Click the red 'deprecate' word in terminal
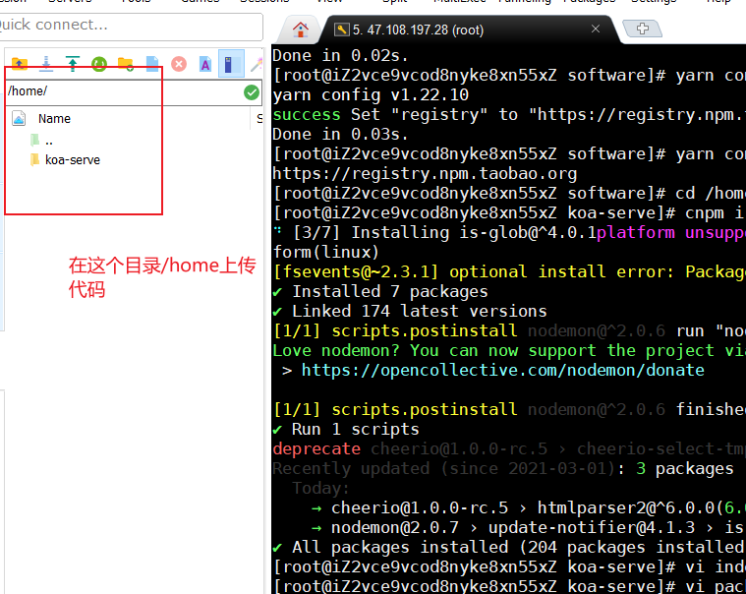The height and width of the screenshot is (594, 746). (317, 449)
